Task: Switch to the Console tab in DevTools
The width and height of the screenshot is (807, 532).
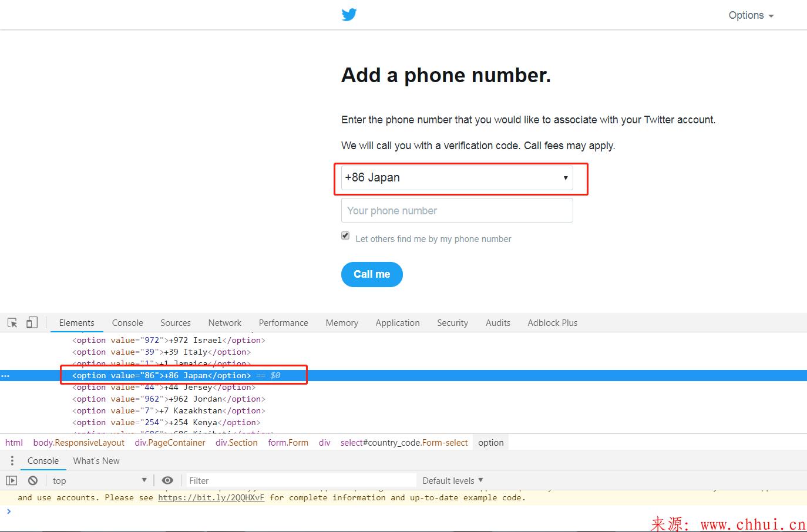Action: tap(127, 322)
